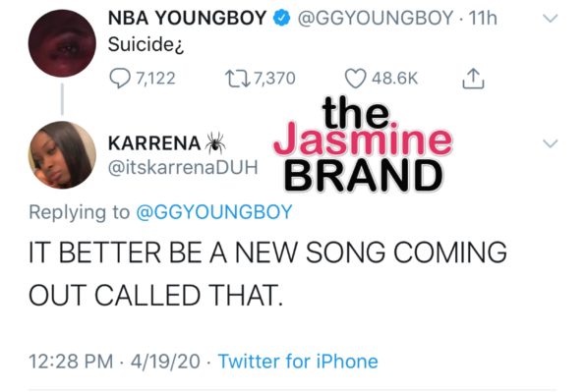Click the reply speech bubble icon
This screenshot has width=585, height=392.
(120, 79)
